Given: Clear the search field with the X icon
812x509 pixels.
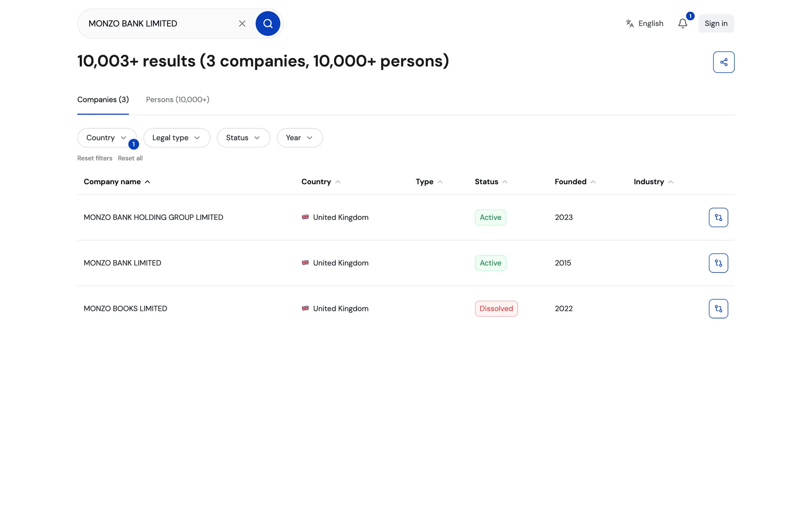Looking at the screenshot, I should point(242,23).
